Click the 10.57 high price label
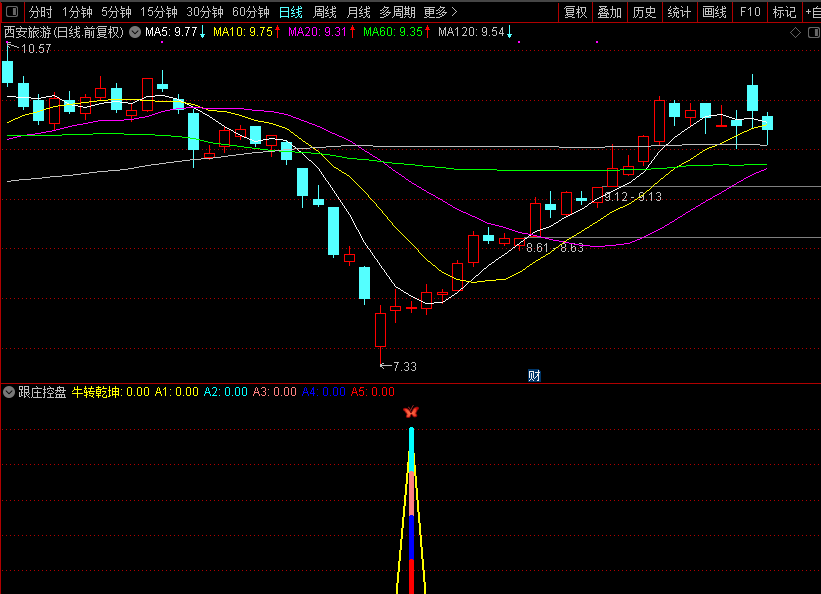This screenshot has height=594, width=821. (x=36, y=49)
